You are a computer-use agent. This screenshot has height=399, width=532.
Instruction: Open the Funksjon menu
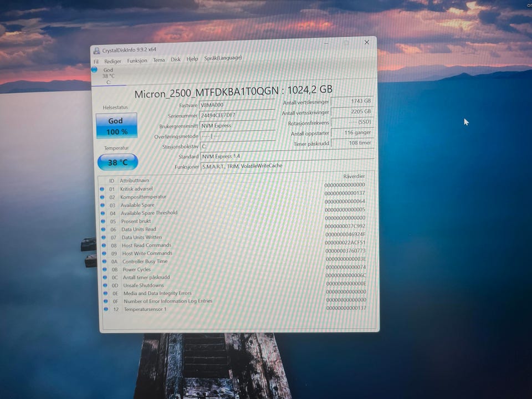[137, 60]
